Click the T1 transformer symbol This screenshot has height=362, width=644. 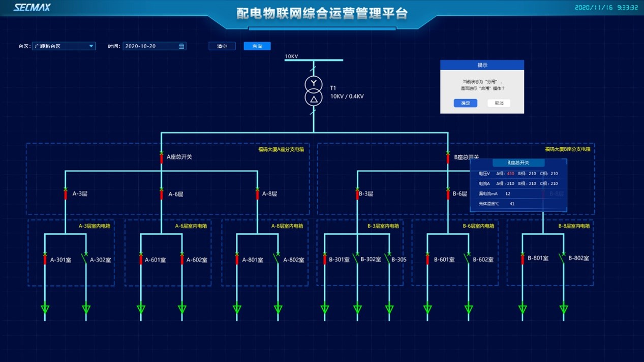314,90
